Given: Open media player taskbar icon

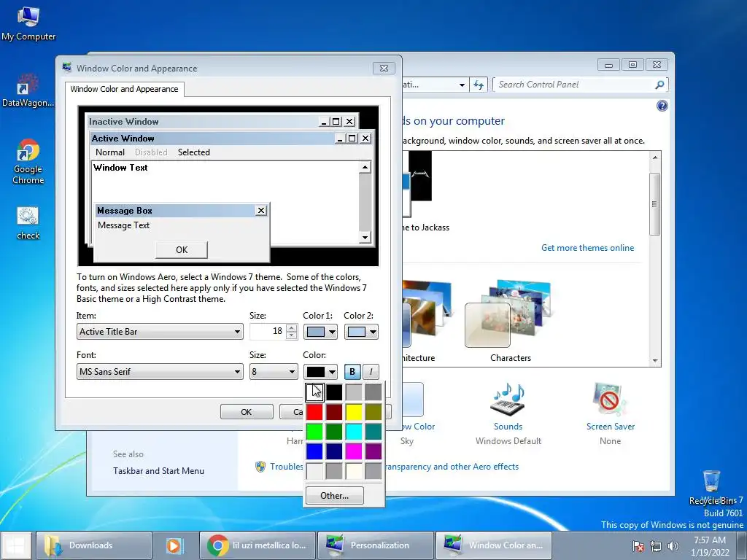Looking at the screenshot, I should tap(174, 545).
